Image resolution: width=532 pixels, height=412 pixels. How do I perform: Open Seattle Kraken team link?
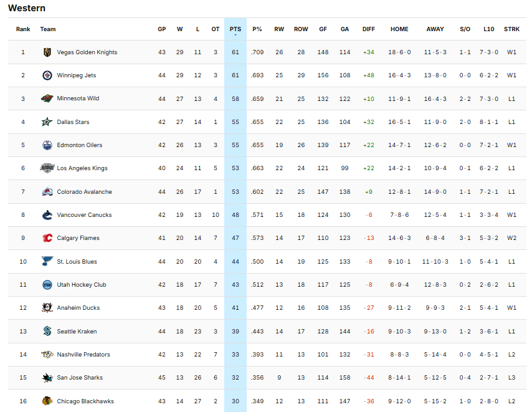point(77,331)
